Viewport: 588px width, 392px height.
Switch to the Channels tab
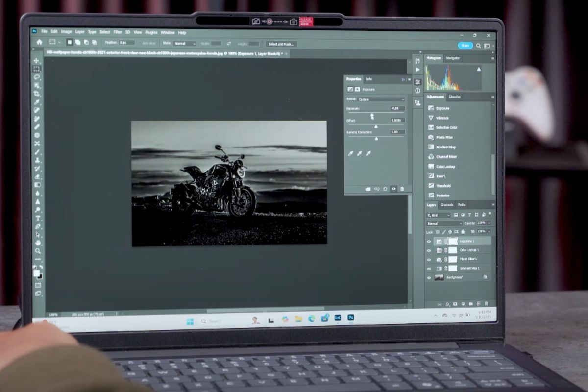click(x=446, y=205)
